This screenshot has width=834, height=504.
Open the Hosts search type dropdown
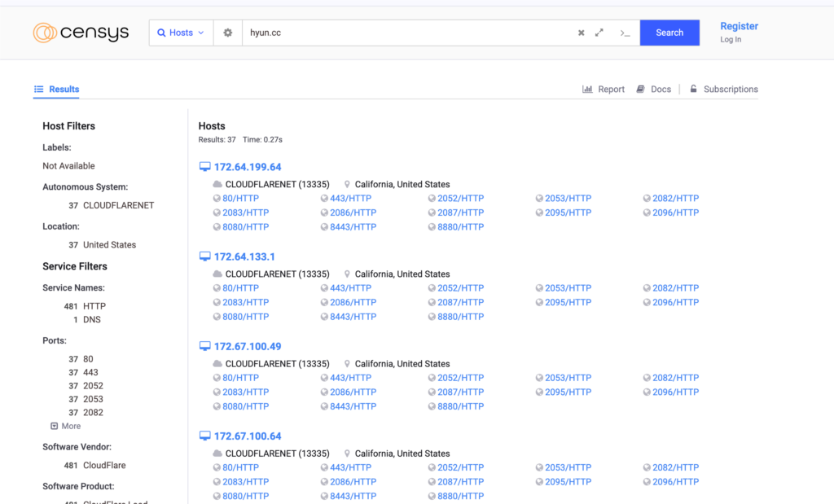pyautogui.click(x=182, y=33)
